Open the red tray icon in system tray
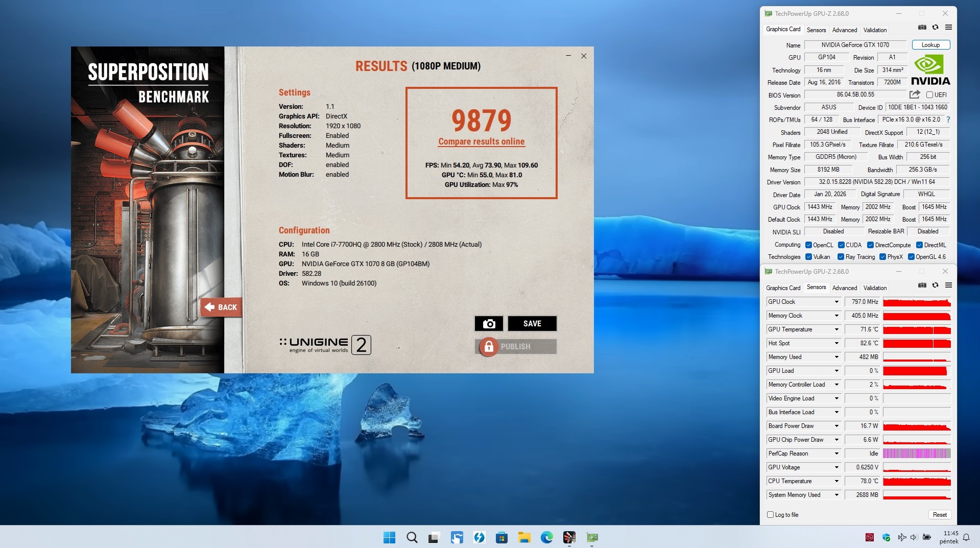The image size is (980, 548). (x=869, y=537)
